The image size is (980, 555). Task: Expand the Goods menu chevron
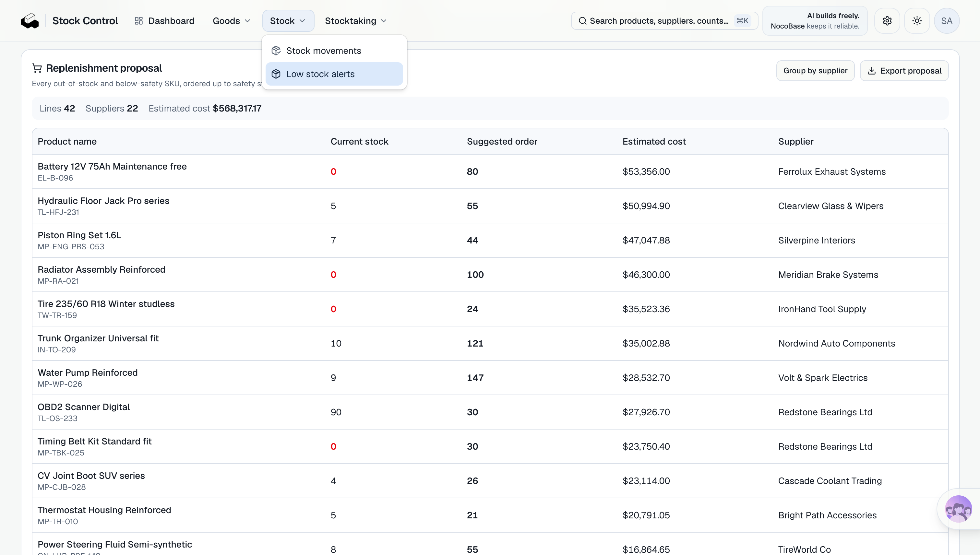pyautogui.click(x=247, y=21)
